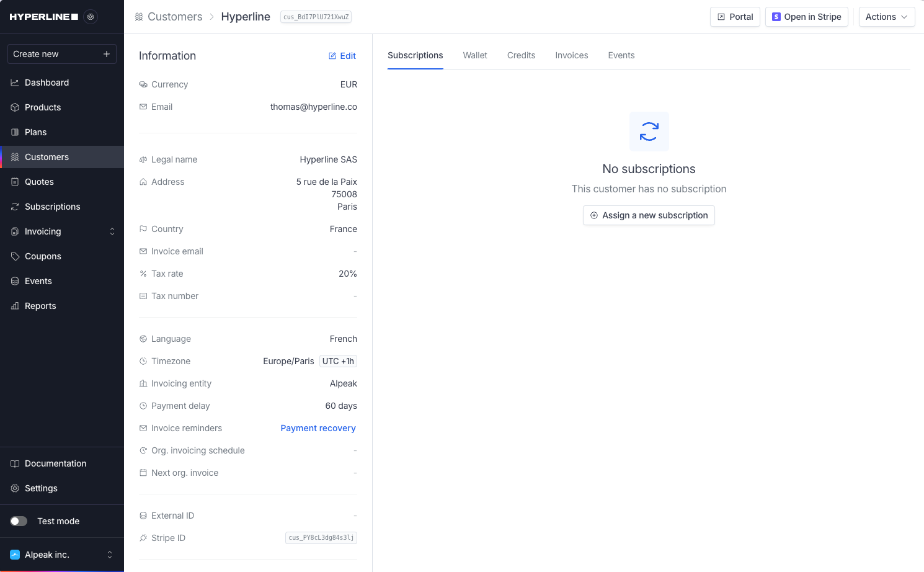Select Customers in the sidebar
This screenshot has height=572, width=924.
(x=62, y=157)
